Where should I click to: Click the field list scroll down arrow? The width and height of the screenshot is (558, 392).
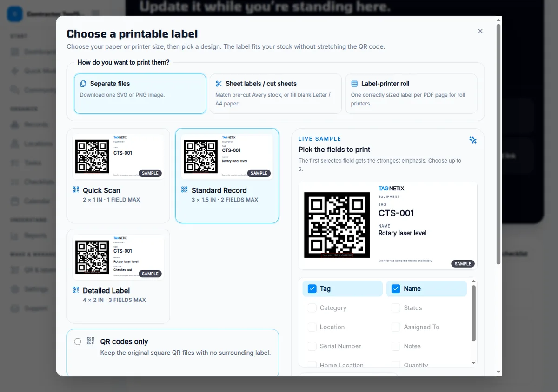(x=474, y=363)
